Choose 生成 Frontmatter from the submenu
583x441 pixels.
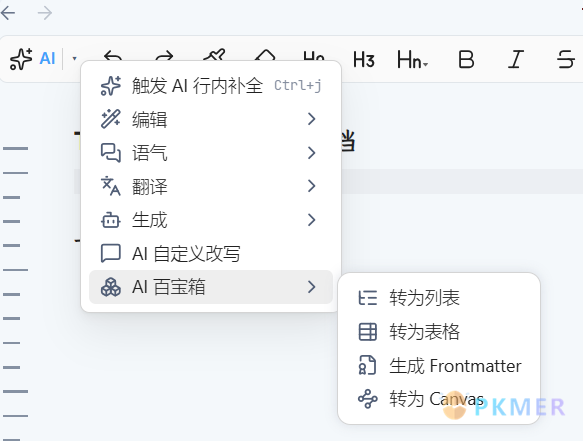click(439, 366)
